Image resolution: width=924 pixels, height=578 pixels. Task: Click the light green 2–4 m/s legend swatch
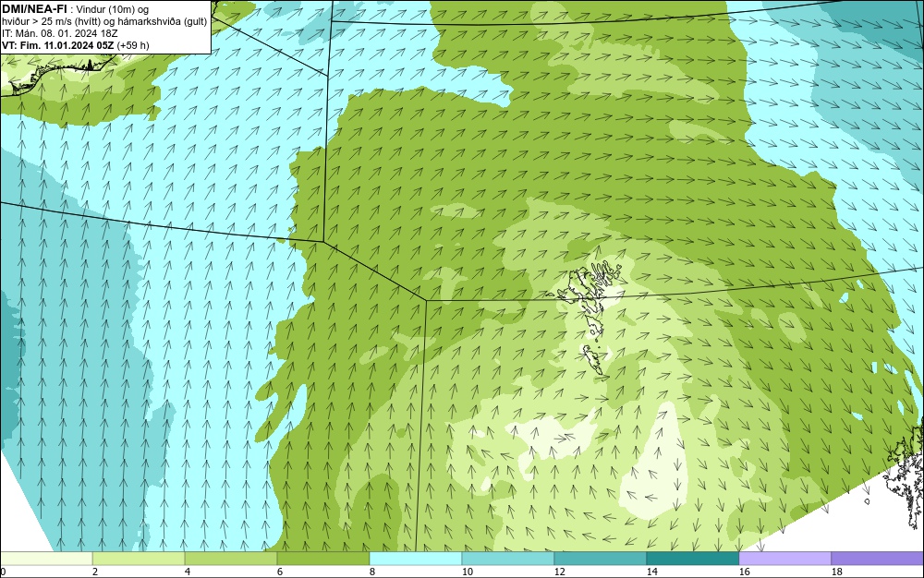[139, 558]
